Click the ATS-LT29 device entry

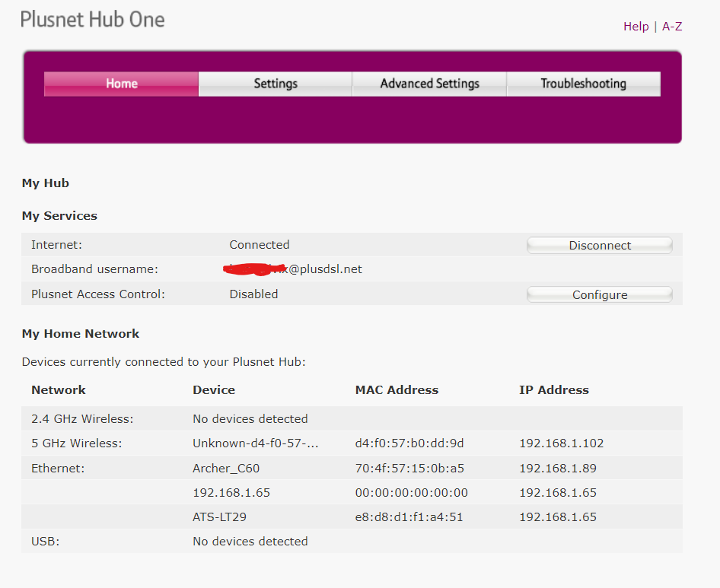[219, 517]
